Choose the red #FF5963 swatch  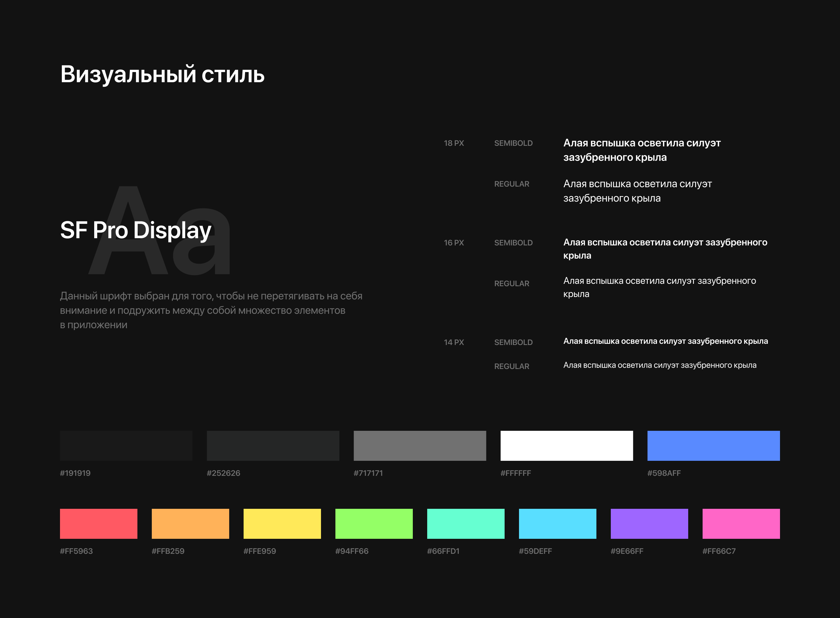click(x=98, y=523)
